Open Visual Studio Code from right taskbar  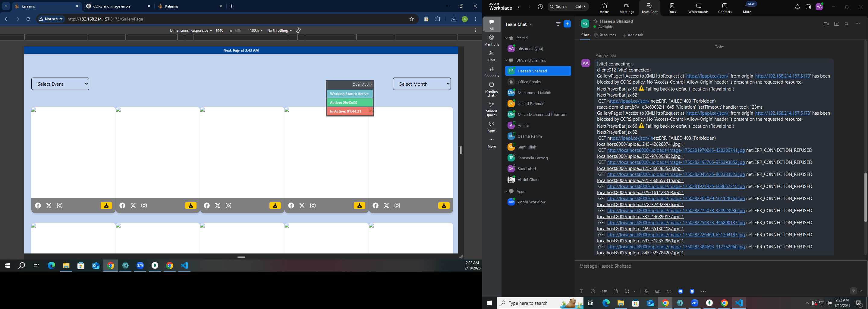(x=739, y=303)
